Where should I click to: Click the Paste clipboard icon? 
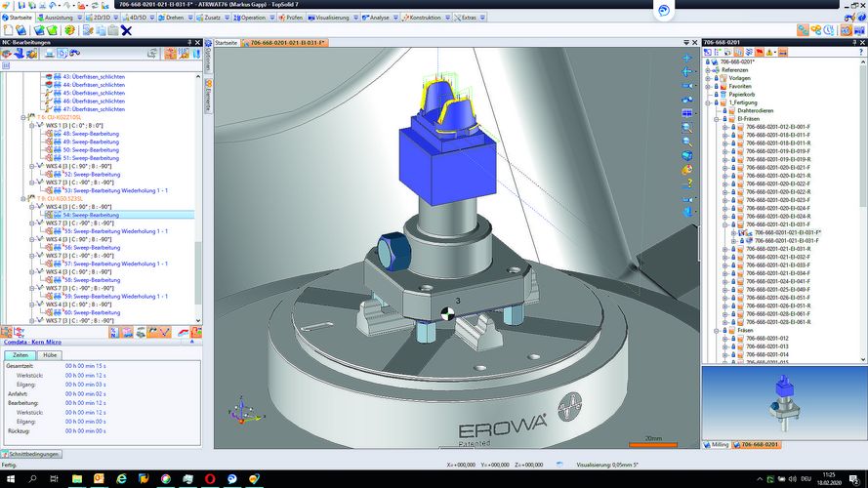coord(113,30)
